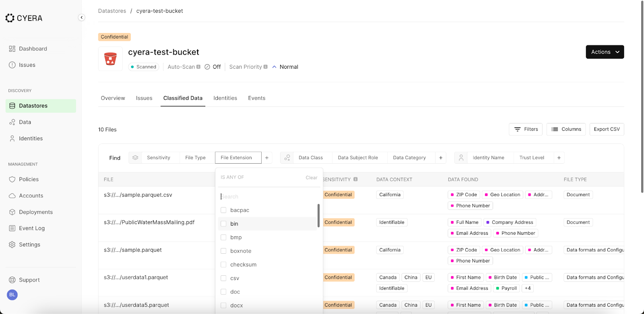Check the csv extension checkbox
This screenshot has height=314, width=644.
223,278
